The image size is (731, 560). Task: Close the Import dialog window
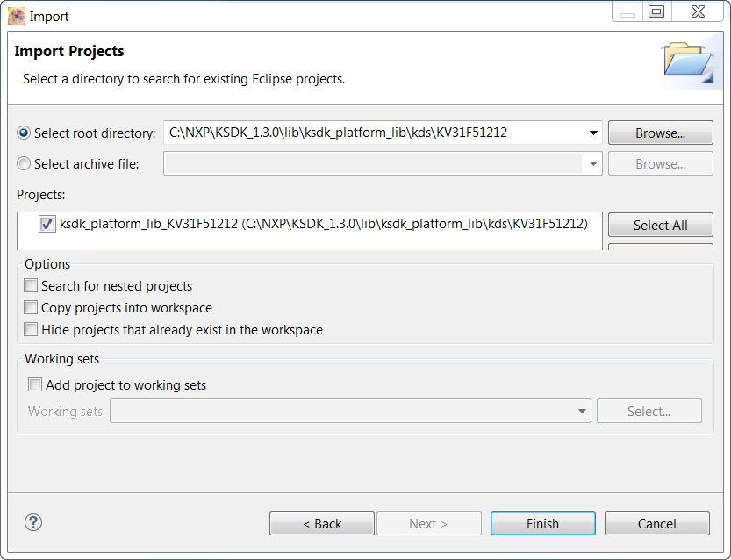click(x=698, y=12)
